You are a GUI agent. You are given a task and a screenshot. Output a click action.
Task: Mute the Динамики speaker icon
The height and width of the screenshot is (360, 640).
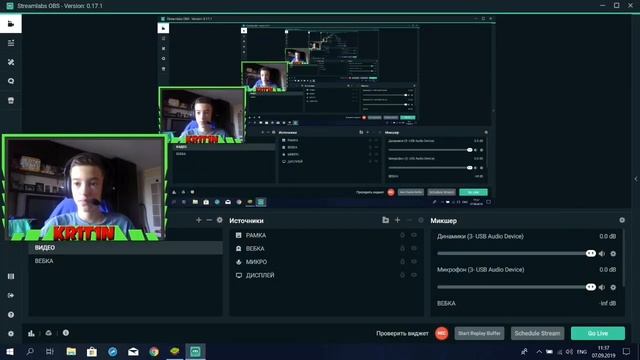pos(602,253)
